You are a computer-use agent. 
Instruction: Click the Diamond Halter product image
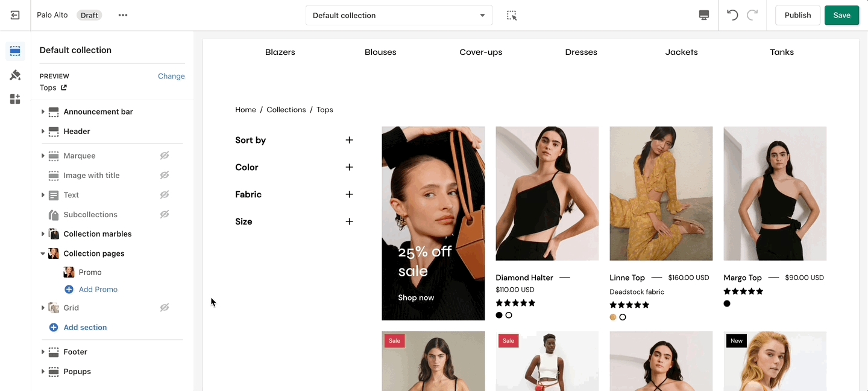[547, 193]
